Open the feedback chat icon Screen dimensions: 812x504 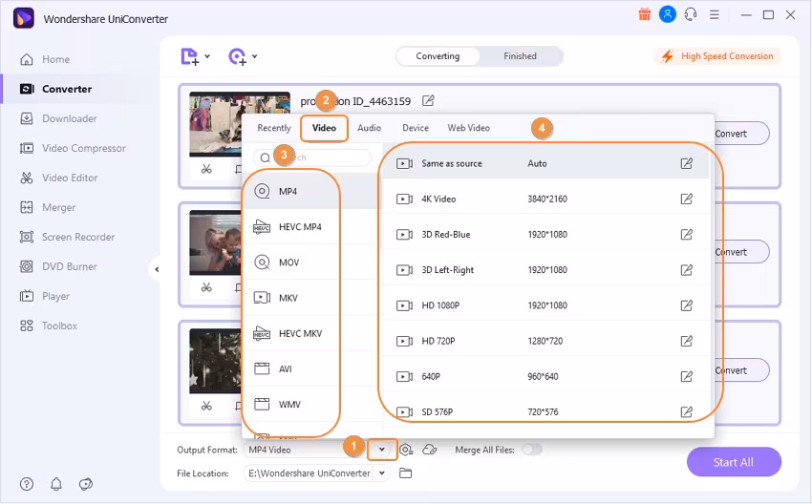tap(85, 484)
